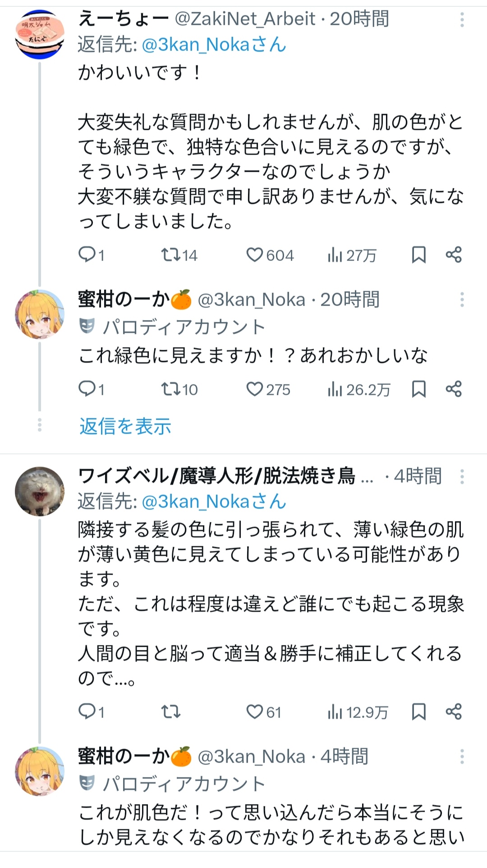Open more options for 蜜柑のーか's 20時間 reply

point(462,300)
